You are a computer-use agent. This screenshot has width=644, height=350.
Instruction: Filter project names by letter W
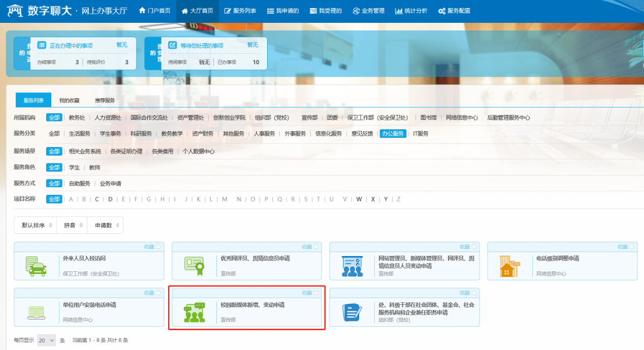tap(359, 199)
